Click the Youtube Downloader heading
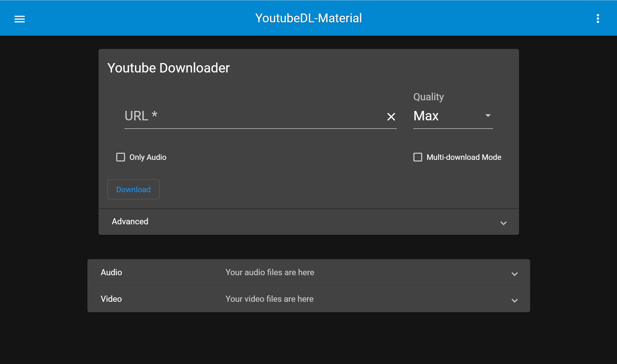The width and height of the screenshot is (617, 364). [x=168, y=68]
